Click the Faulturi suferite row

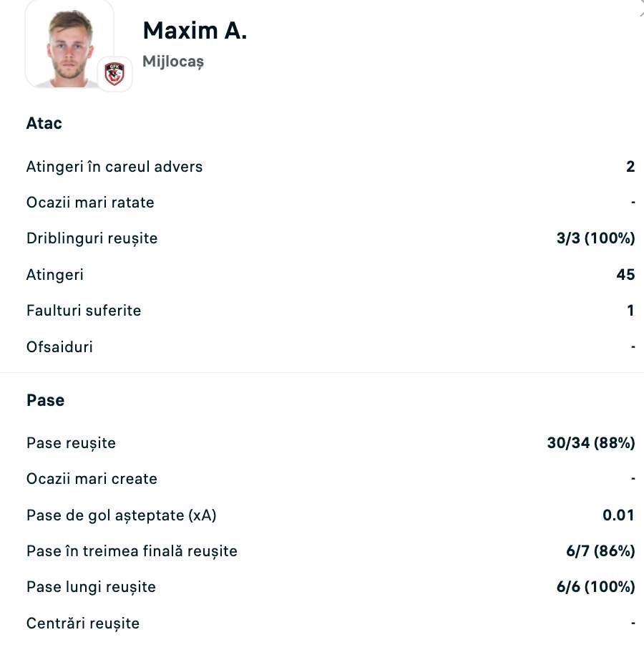tap(84, 310)
